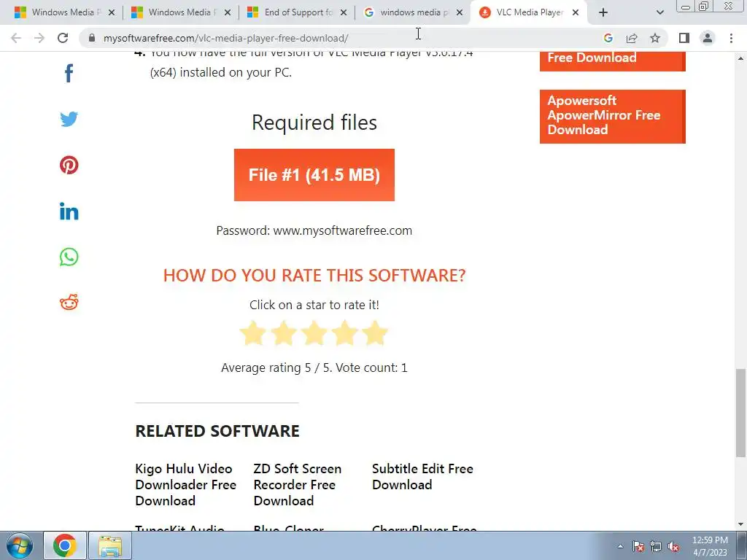Viewport: 747px width, 560px height.
Task: Click the Required files heading
Action: pyautogui.click(x=314, y=122)
